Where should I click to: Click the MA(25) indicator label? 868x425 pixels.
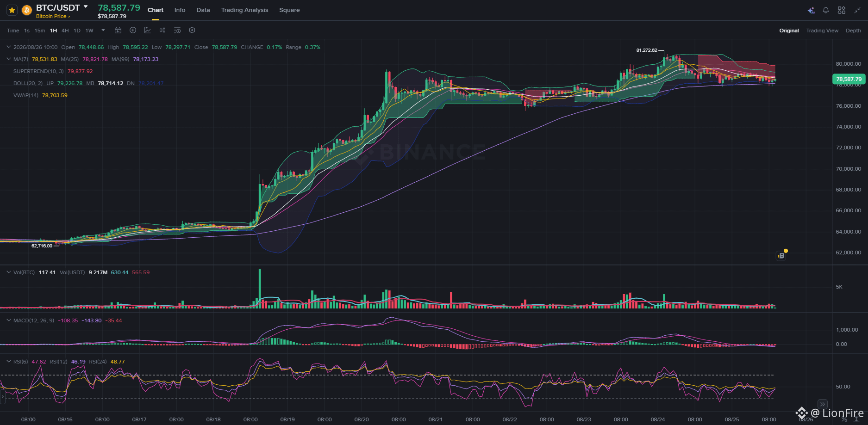(x=70, y=59)
